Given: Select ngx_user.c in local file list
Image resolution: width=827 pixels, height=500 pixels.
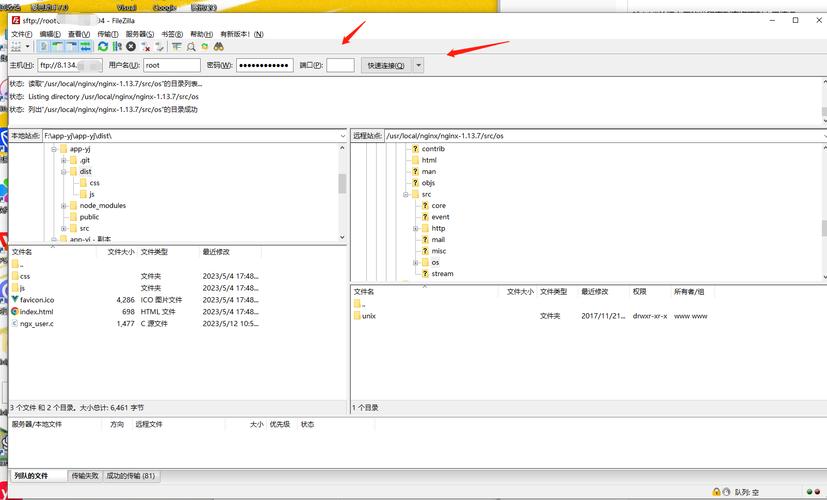Looking at the screenshot, I should tap(36, 324).
